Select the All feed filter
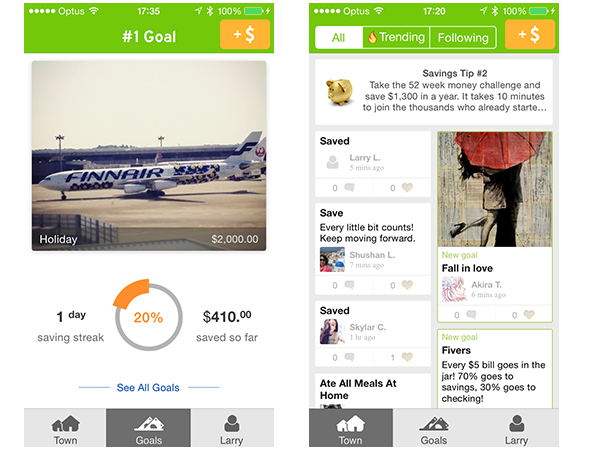 click(x=339, y=38)
